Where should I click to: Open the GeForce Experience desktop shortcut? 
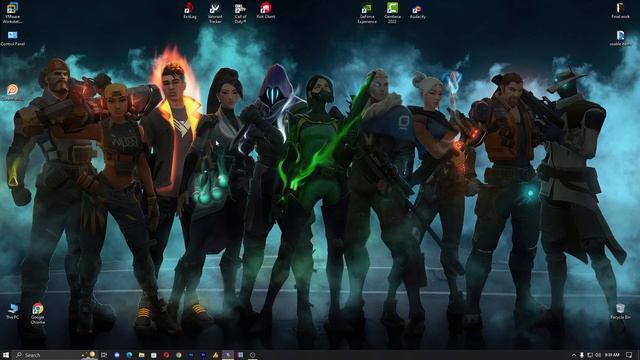click(367, 13)
